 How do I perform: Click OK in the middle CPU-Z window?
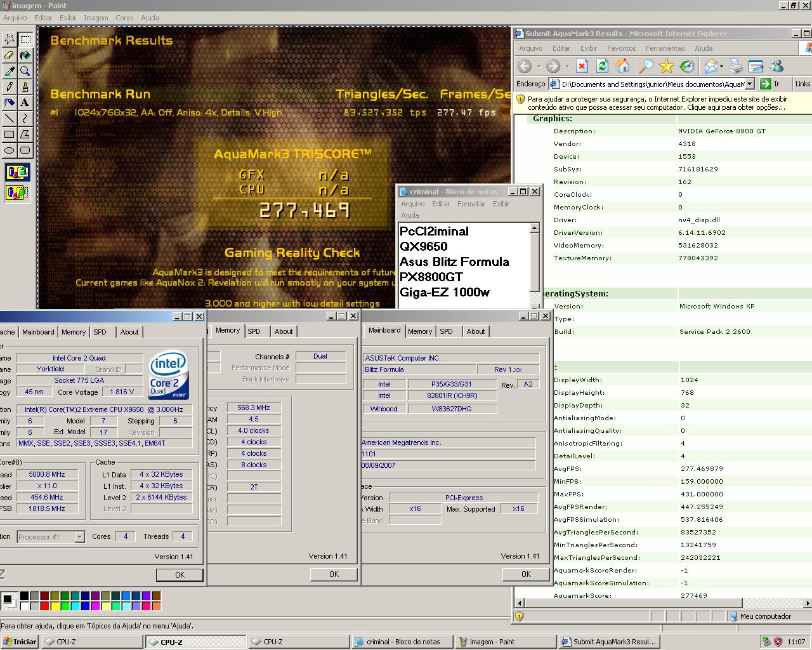click(x=334, y=574)
